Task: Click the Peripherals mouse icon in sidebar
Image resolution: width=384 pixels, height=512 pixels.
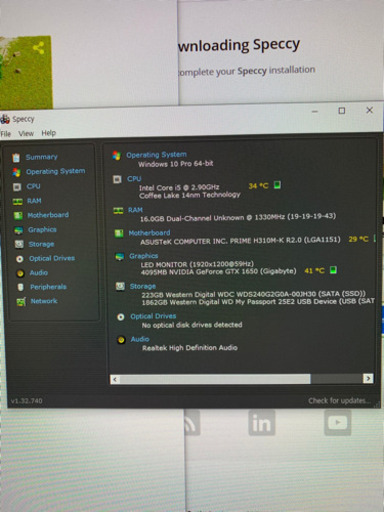Action: (x=21, y=287)
